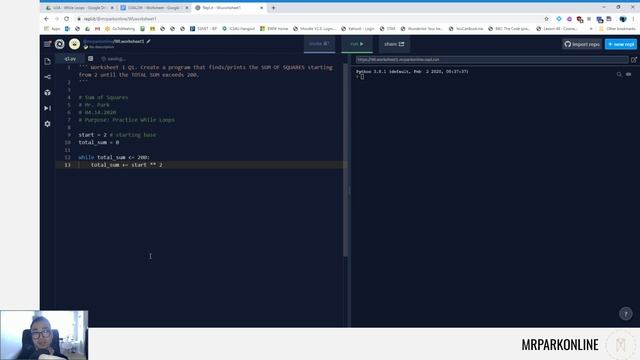The image size is (640, 360).
Task: Open Chrome three-dot menu
Action: pos(634,19)
